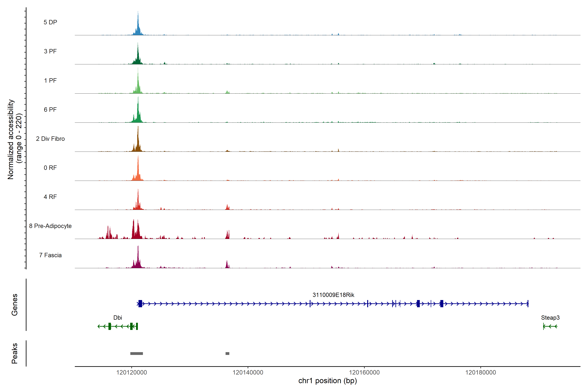The image size is (588, 392).
Task: Click the 7 Fascia track label
Action: (x=50, y=255)
